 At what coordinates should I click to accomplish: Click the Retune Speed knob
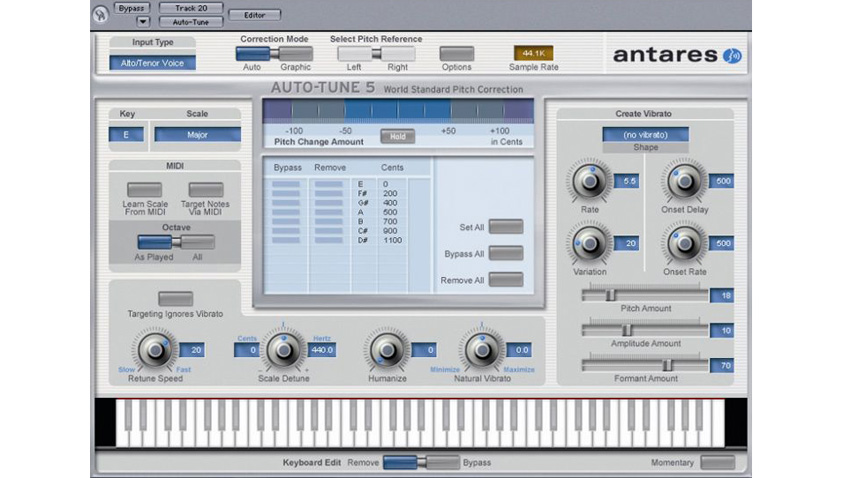coord(155,351)
